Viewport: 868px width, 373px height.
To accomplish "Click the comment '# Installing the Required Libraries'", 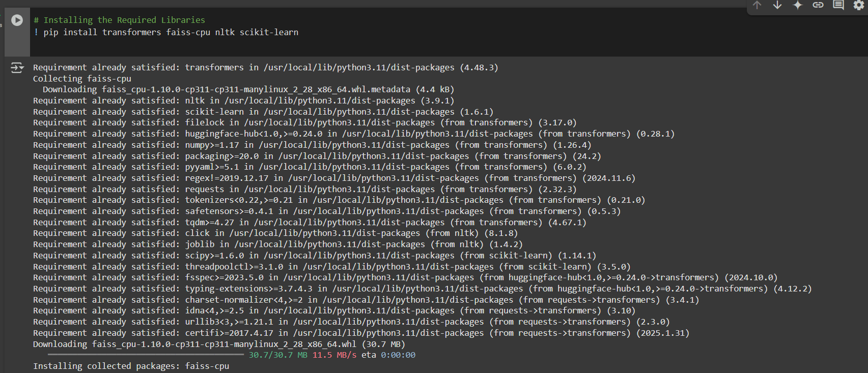I will click(119, 20).
